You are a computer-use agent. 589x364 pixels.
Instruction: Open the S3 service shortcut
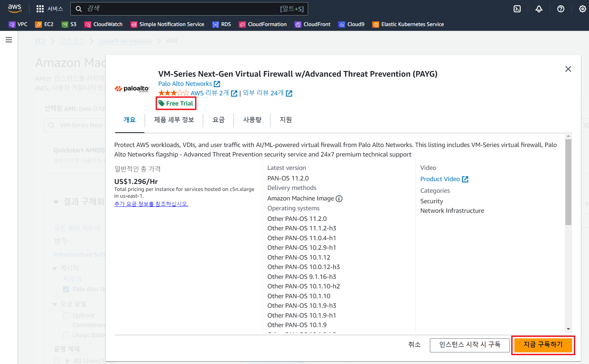coord(69,24)
